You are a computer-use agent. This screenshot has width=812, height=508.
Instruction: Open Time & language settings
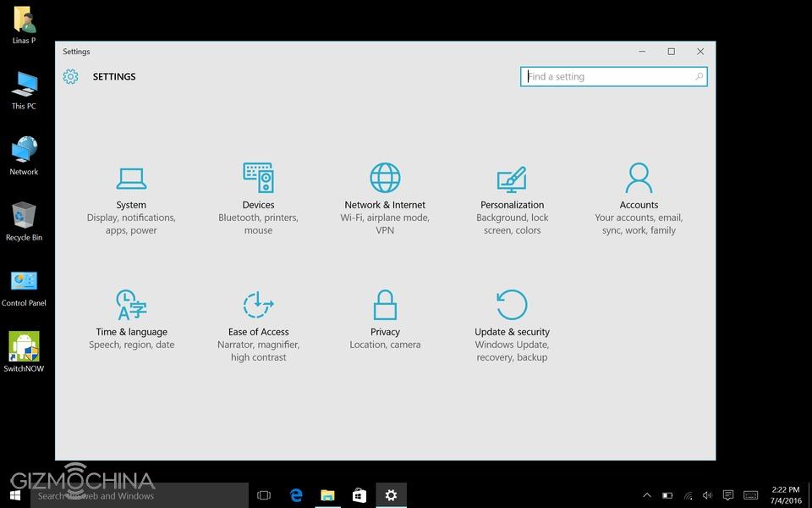coord(131,306)
